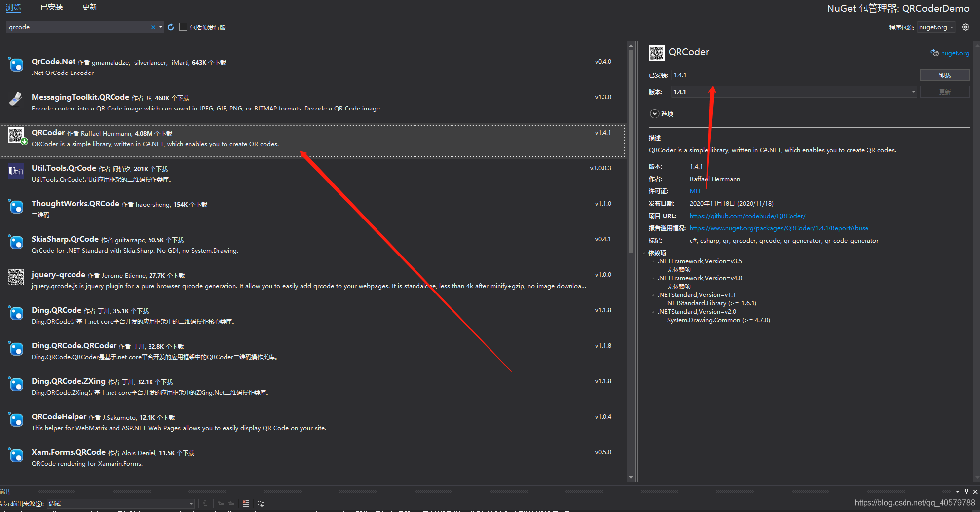Image resolution: width=980 pixels, height=512 pixels.
Task: Open the package source nuget.org dropdown
Action: [936, 27]
